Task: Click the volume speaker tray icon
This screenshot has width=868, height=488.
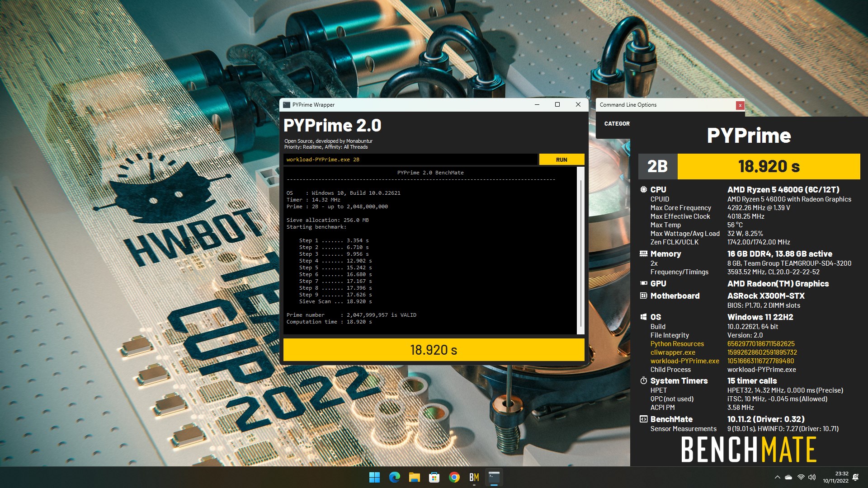Action: (x=812, y=477)
